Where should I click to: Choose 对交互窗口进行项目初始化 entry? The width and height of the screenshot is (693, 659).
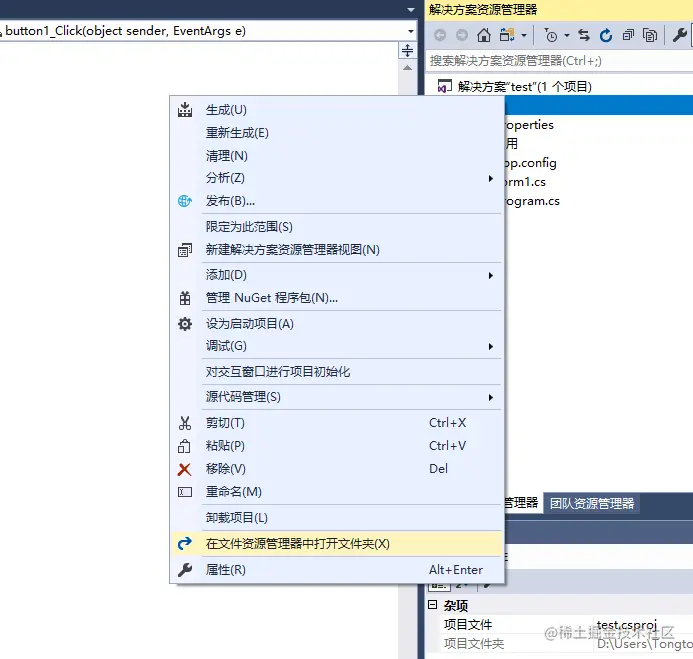point(337,371)
